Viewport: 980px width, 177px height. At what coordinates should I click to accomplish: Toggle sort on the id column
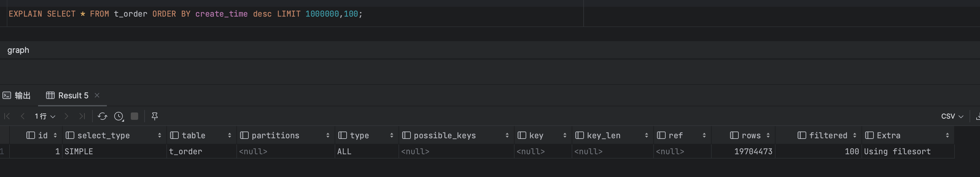click(55, 136)
